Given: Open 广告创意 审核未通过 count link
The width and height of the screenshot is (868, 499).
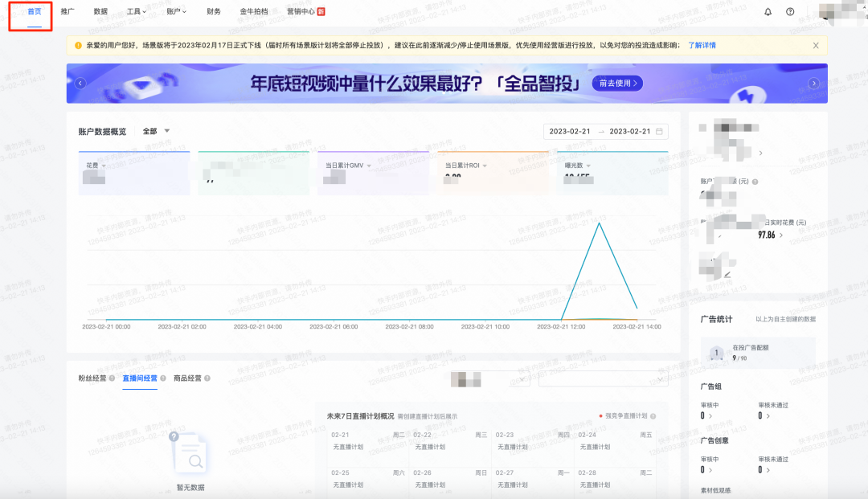Looking at the screenshot, I should pyautogui.click(x=764, y=470).
